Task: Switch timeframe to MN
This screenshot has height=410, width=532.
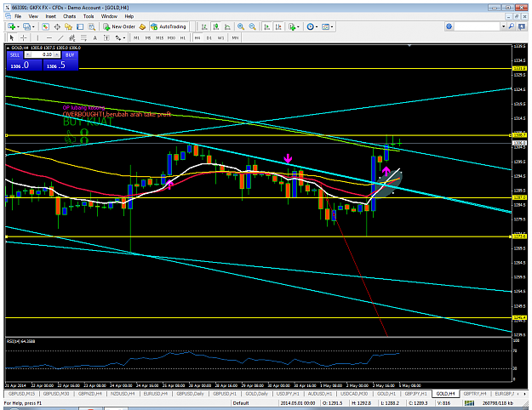Action: pos(235,37)
